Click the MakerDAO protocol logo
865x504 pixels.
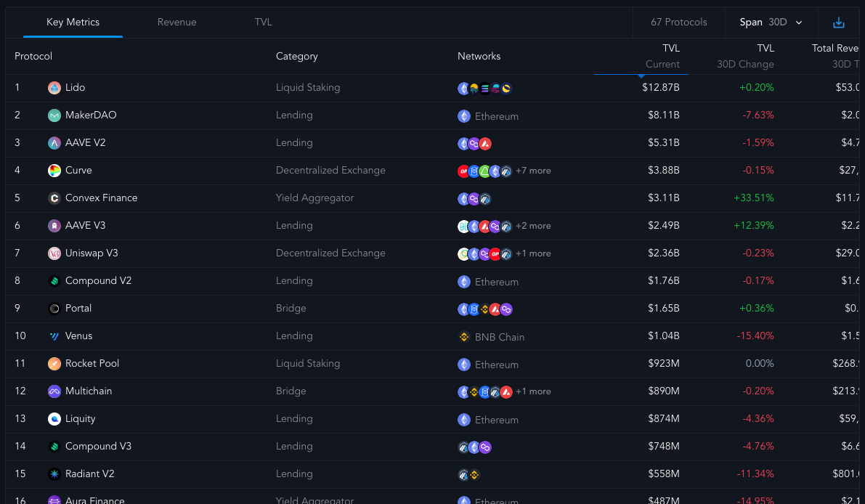(54, 115)
